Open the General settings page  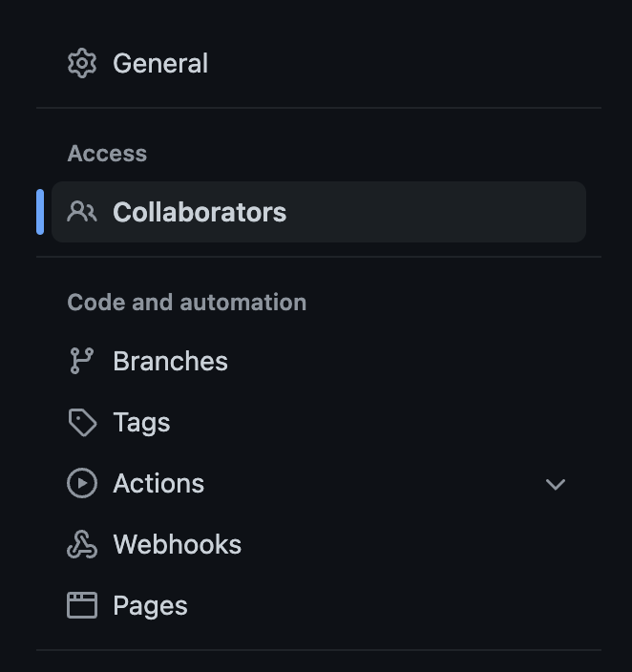[x=160, y=63]
